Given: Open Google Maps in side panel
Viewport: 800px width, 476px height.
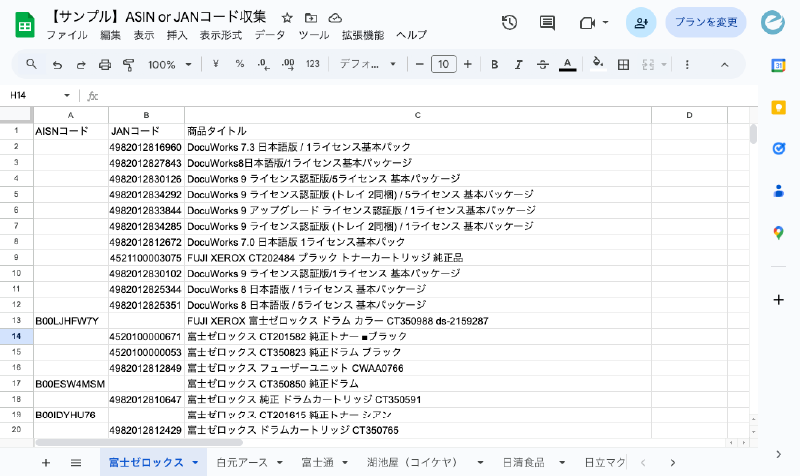Looking at the screenshot, I should click(778, 232).
